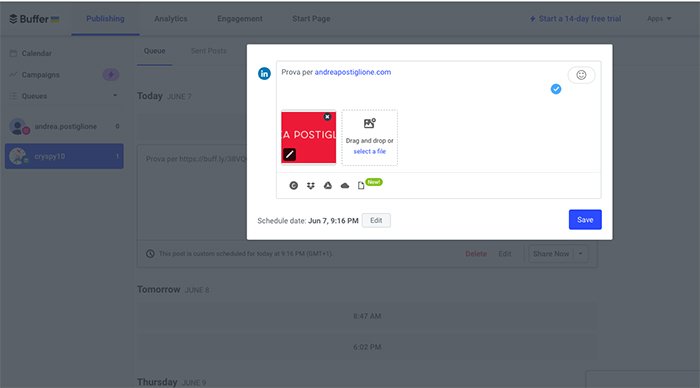Remove the attached red image

tap(327, 117)
